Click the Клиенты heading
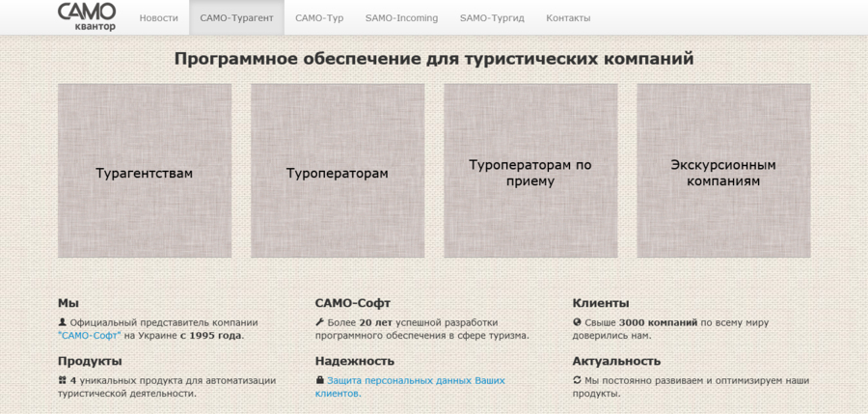868x414 pixels. 601,303
